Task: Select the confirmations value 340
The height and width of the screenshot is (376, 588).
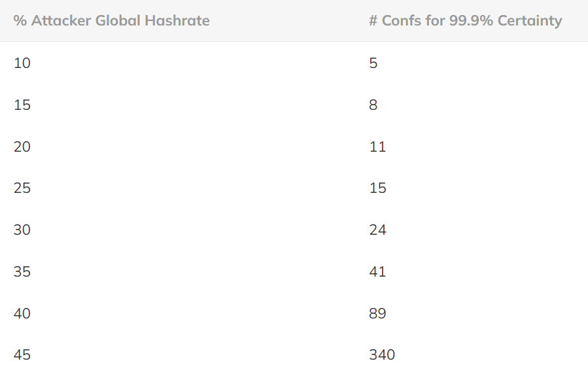Action: click(382, 355)
